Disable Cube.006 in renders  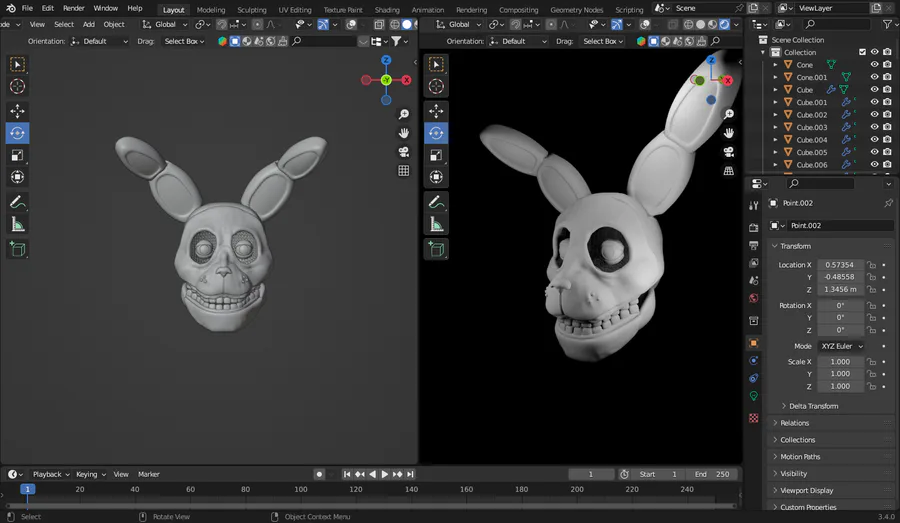887,164
